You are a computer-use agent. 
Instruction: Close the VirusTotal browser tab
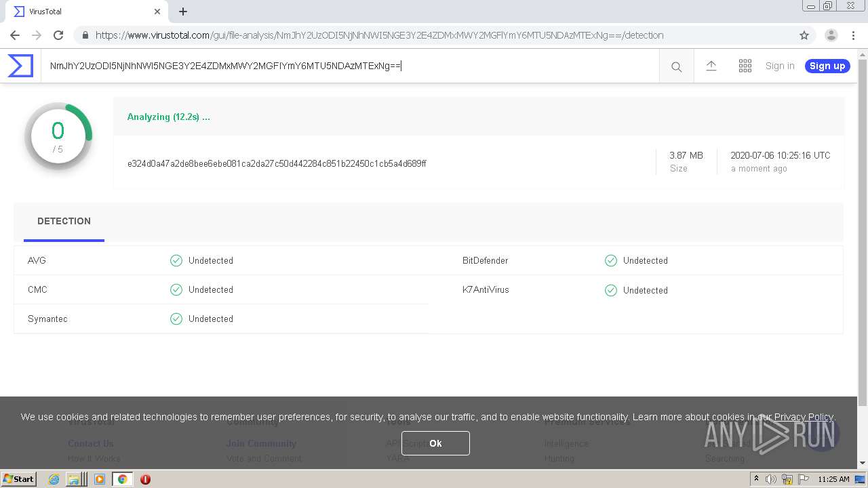(x=157, y=12)
